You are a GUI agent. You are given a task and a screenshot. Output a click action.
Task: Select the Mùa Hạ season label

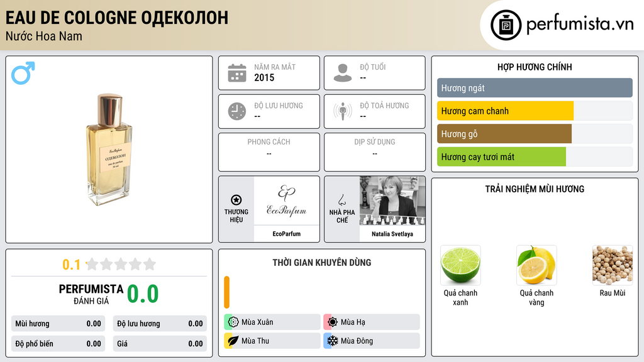pos(353,322)
